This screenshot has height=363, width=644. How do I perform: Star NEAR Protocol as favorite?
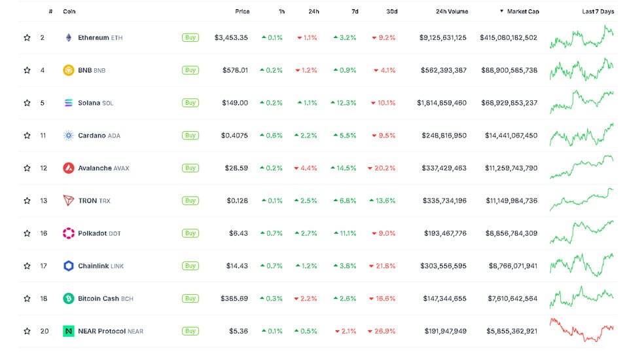(x=27, y=331)
